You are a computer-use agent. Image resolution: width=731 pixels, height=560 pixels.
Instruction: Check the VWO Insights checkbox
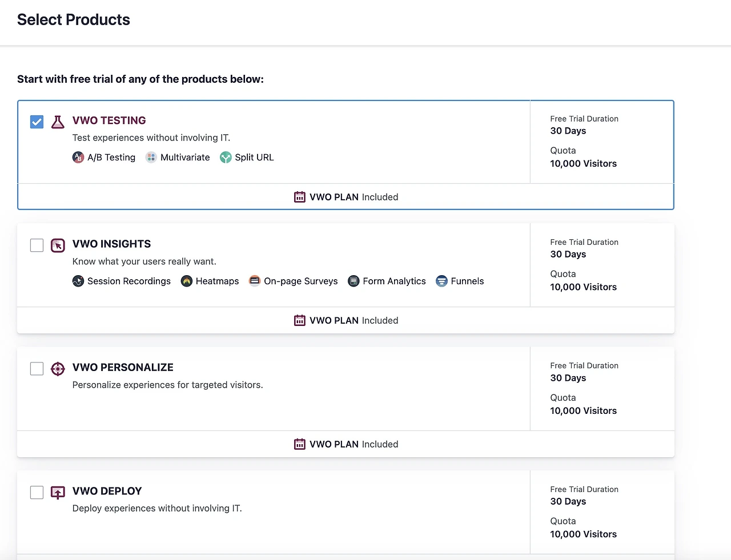point(37,245)
